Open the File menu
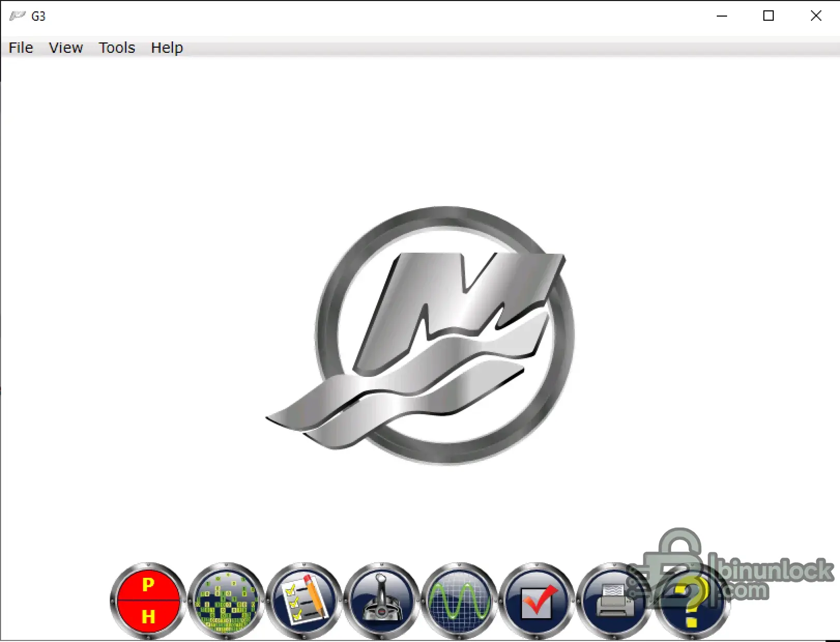The image size is (840, 642). 20,48
